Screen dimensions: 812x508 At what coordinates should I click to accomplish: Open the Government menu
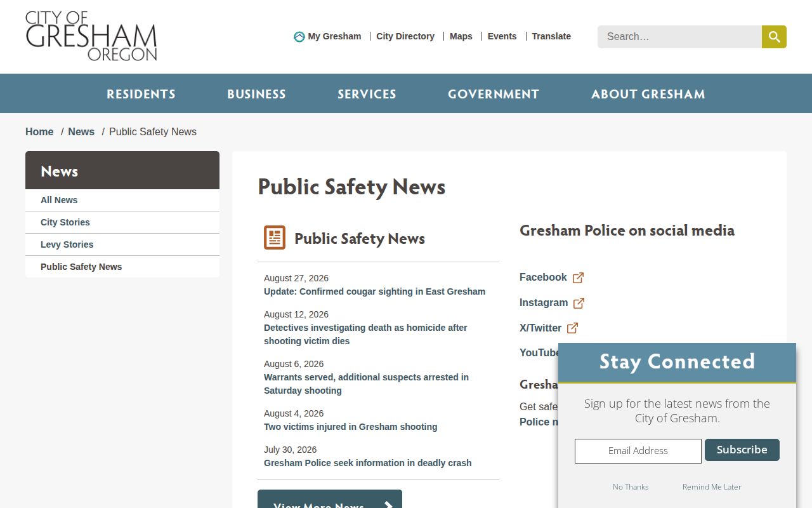494,94
